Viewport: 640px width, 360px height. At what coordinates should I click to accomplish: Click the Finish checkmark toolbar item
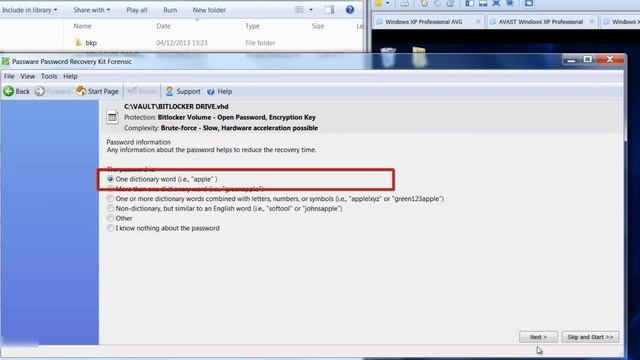(x=142, y=91)
